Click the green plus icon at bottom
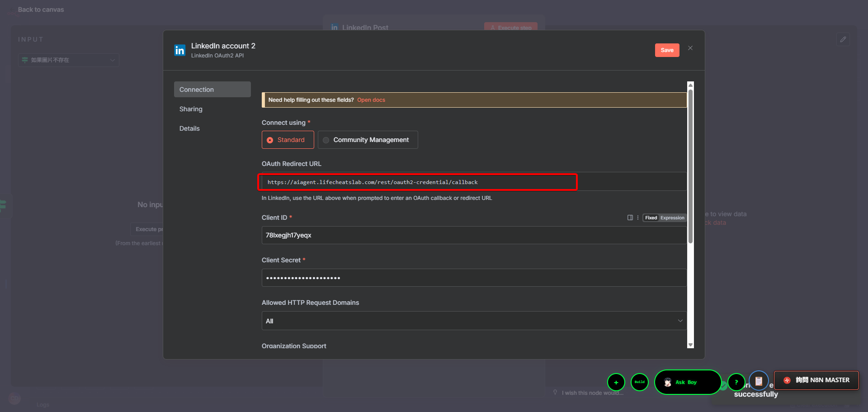Screen dimensions: 868x412 [616, 382]
